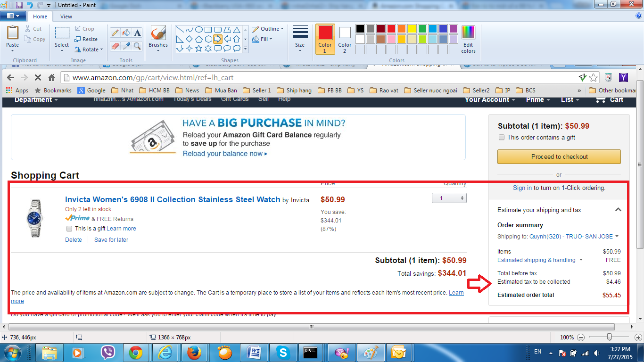Select the Pencil tool
The image size is (644, 362).
point(115,33)
